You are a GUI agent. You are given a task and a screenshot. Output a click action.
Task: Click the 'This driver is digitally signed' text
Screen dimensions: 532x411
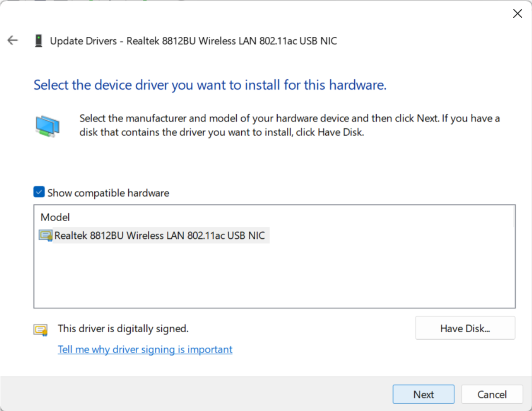point(123,329)
